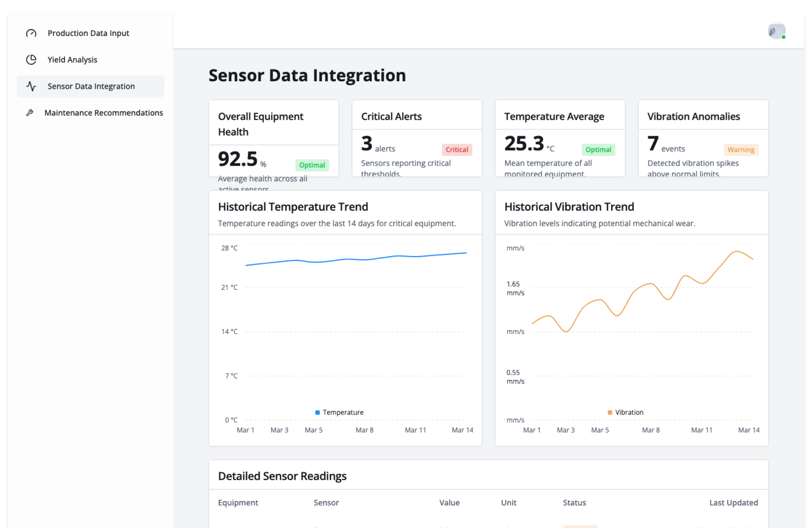Go to Yield Analysis page
Screen dimensions: 812x528
[x=72, y=60]
